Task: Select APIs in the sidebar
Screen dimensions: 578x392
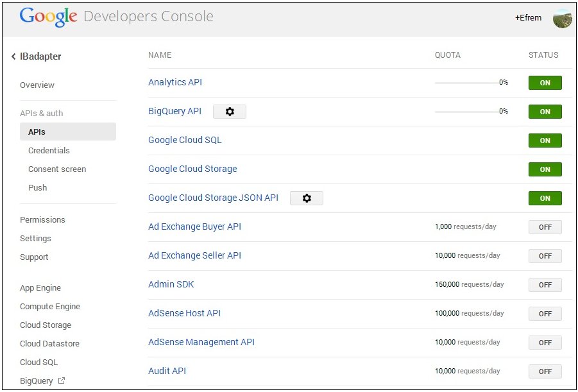Action: click(x=68, y=132)
